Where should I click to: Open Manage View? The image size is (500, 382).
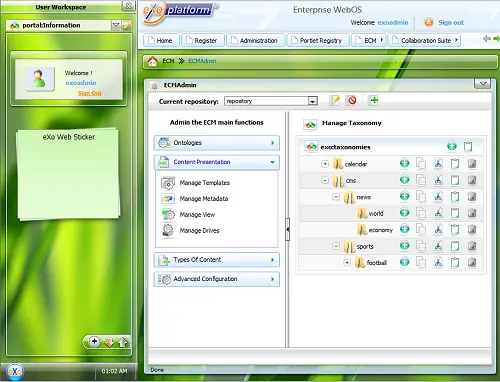click(x=197, y=215)
